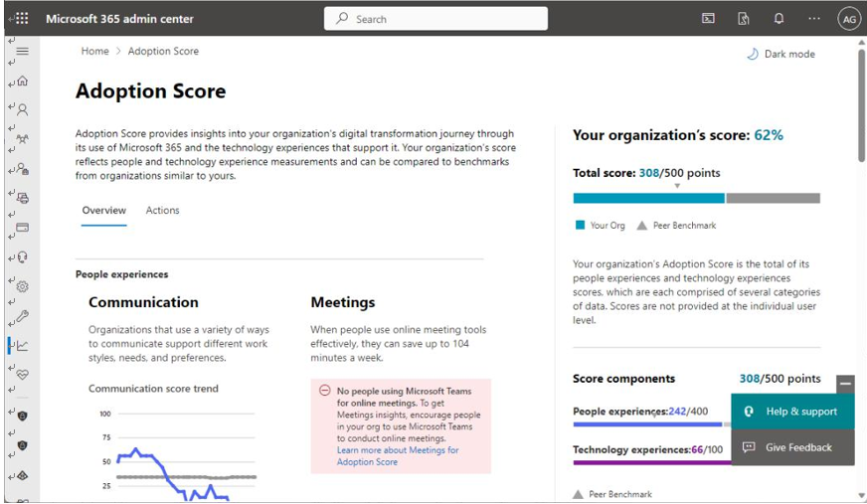867x504 pixels.
Task: Open the Settings gear in sidebar
Action: 22,286
